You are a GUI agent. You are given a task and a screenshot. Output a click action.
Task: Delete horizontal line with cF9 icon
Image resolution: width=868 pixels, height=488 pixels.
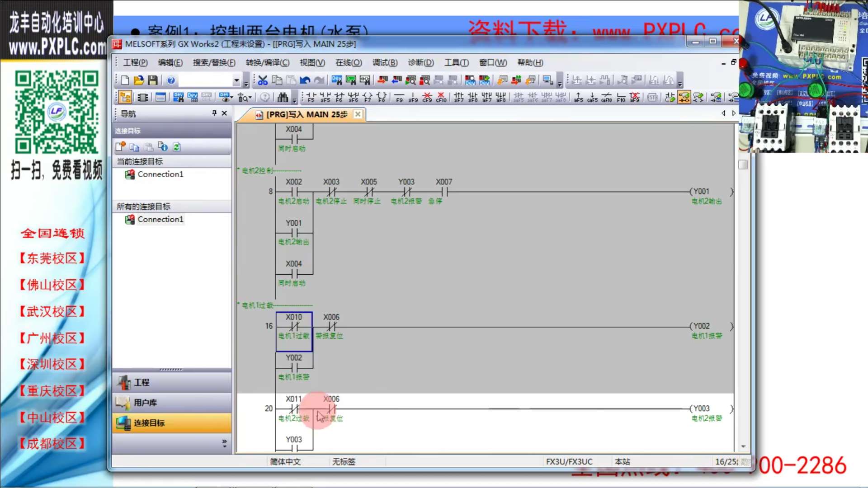click(x=427, y=97)
